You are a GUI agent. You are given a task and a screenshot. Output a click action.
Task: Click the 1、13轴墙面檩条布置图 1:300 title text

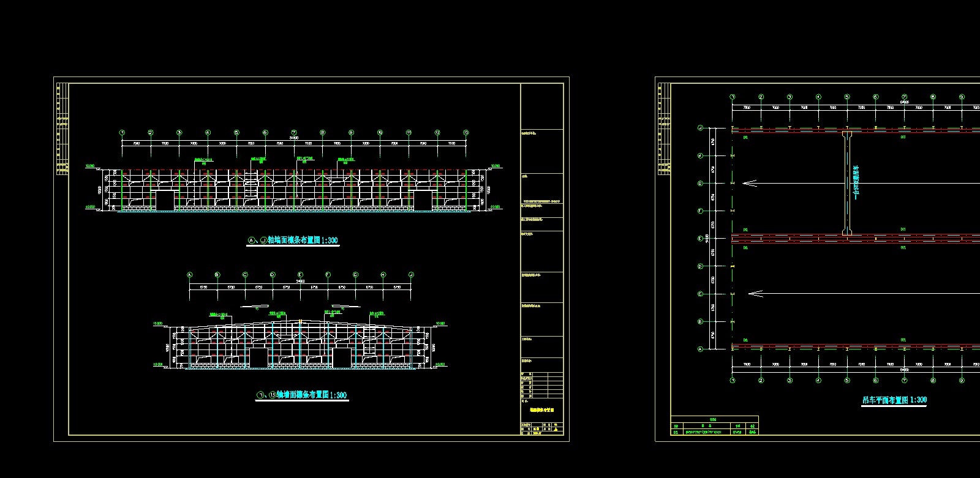301,395
